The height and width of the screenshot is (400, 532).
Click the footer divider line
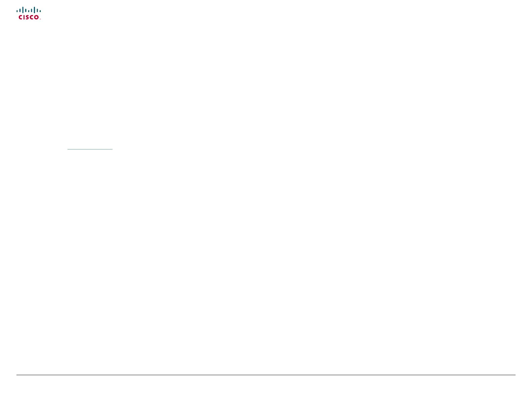[x=266, y=375]
